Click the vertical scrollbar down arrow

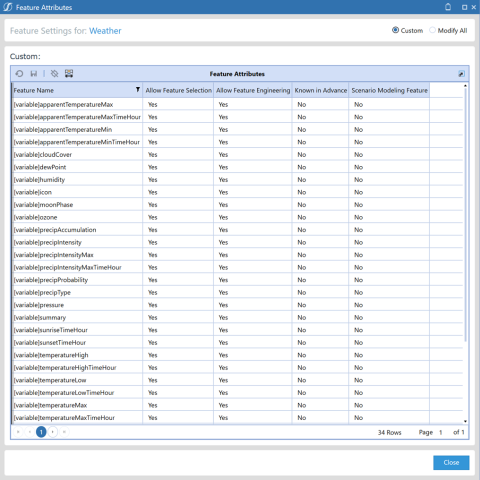[x=465, y=421]
